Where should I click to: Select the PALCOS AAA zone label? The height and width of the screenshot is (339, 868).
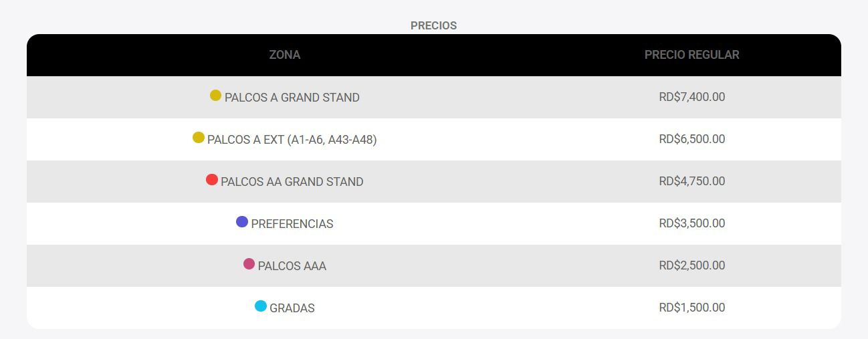(x=292, y=266)
